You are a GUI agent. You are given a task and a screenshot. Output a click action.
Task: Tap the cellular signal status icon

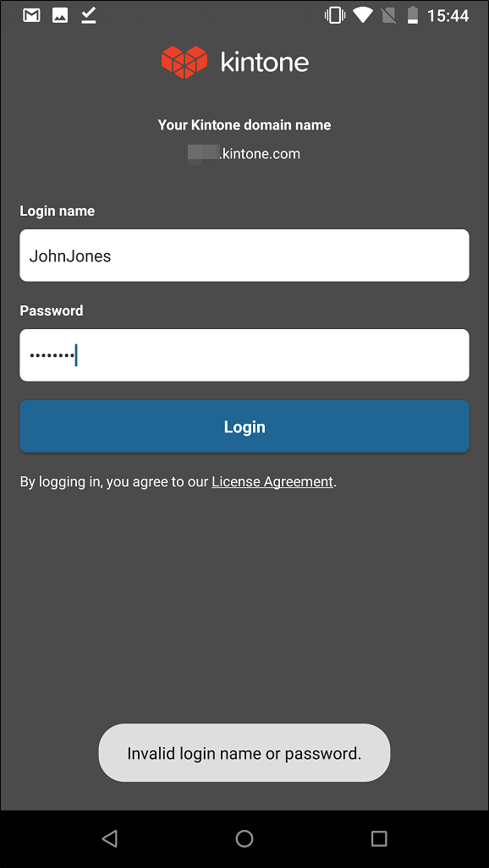[x=387, y=14]
